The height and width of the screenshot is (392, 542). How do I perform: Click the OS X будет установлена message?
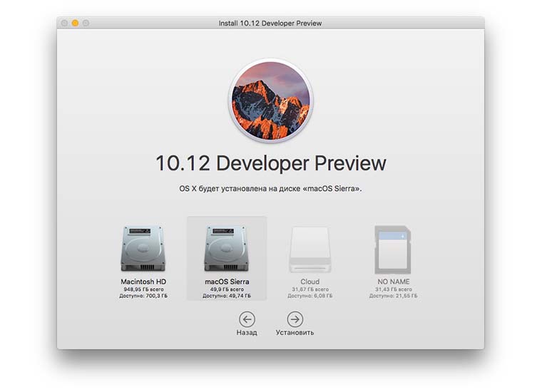[270, 189]
